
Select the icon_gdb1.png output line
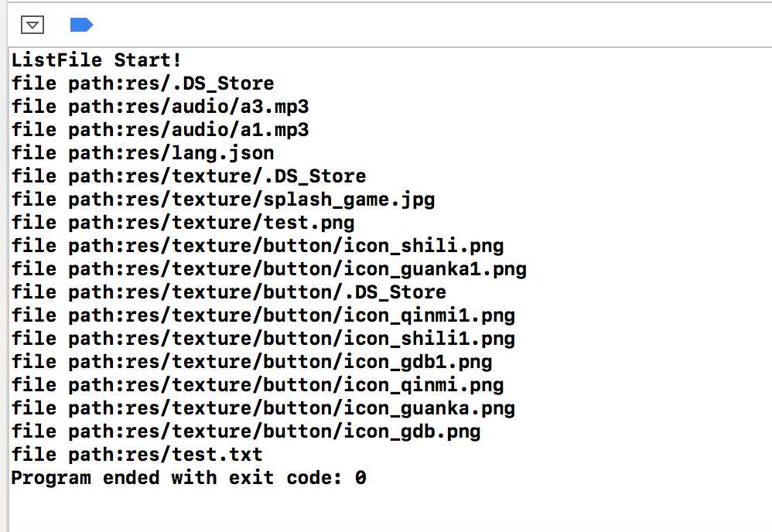click(251, 362)
